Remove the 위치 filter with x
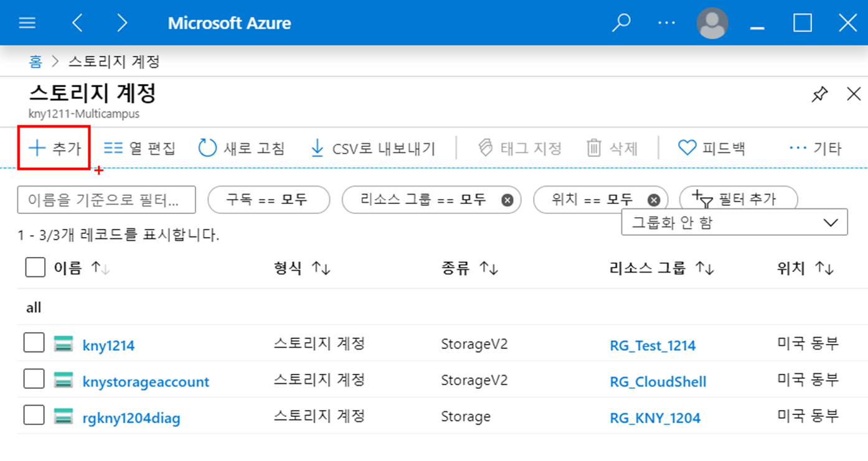 click(x=654, y=200)
